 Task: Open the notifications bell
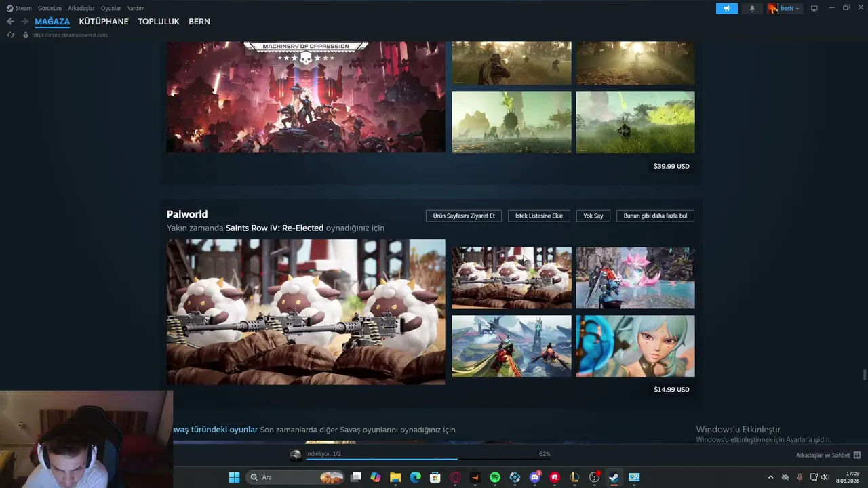[x=752, y=8]
